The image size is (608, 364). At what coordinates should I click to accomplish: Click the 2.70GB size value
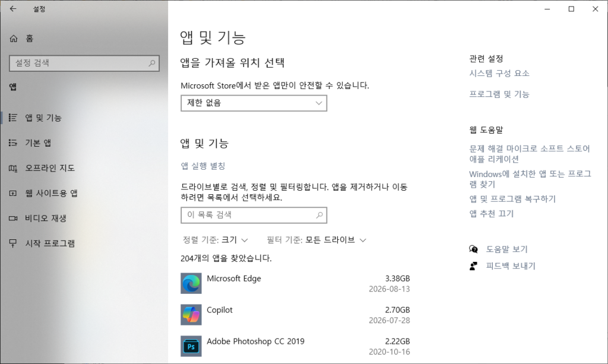[x=397, y=310]
